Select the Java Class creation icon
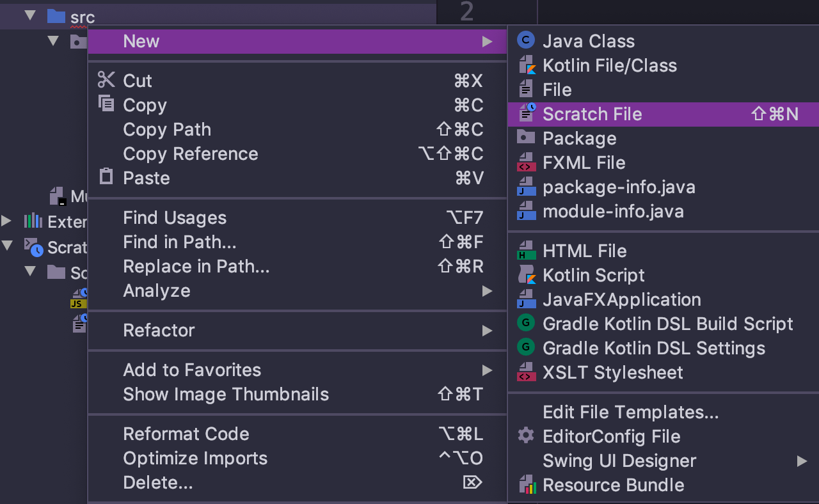819x504 pixels. point(525,40)
